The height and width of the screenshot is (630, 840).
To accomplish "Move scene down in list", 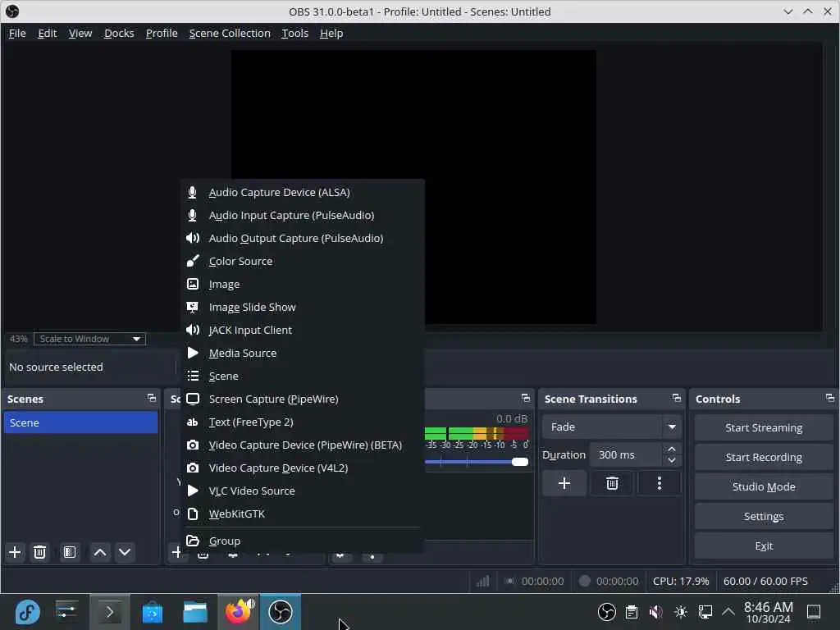I will click(x=125, y=552).
